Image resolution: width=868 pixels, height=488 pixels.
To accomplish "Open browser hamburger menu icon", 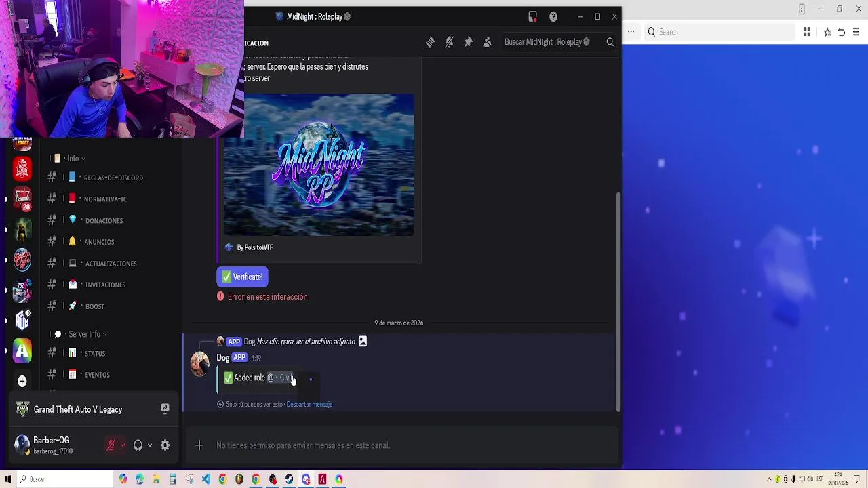I will point(856,32).
